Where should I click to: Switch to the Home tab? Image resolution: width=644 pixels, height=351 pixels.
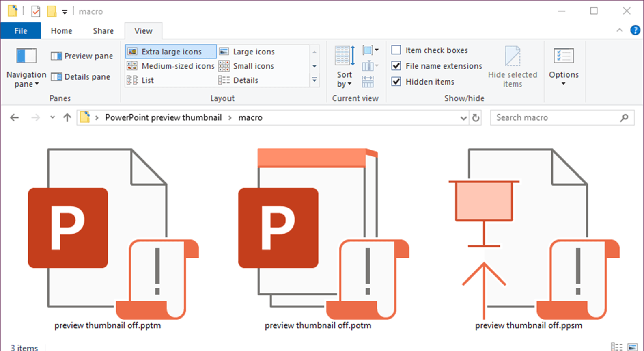(x=61, y=31)
